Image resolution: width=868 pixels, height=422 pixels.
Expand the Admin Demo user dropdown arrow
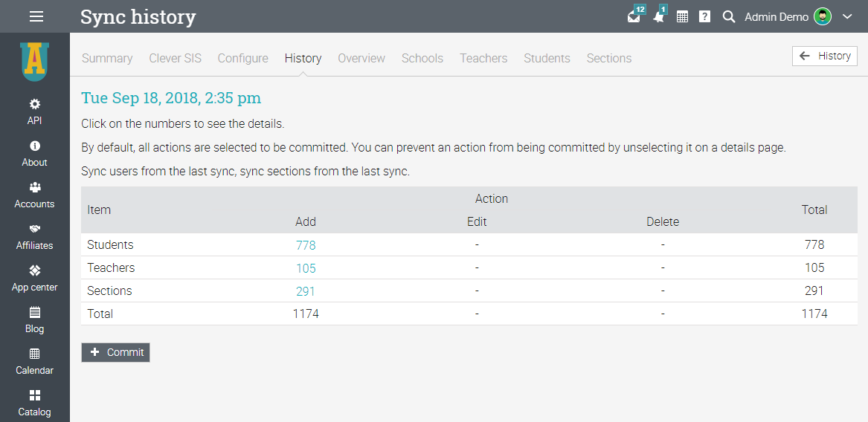coord(846,16)
